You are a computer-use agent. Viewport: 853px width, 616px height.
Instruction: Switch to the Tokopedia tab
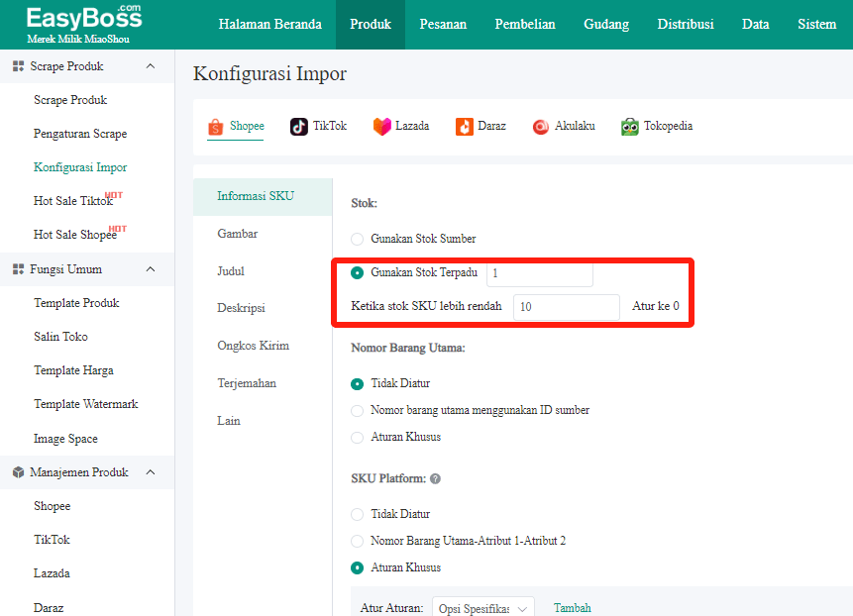[657, 127]
